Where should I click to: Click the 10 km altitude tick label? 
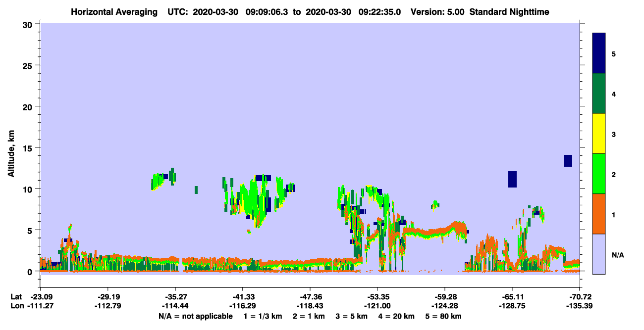pos(29,189)
